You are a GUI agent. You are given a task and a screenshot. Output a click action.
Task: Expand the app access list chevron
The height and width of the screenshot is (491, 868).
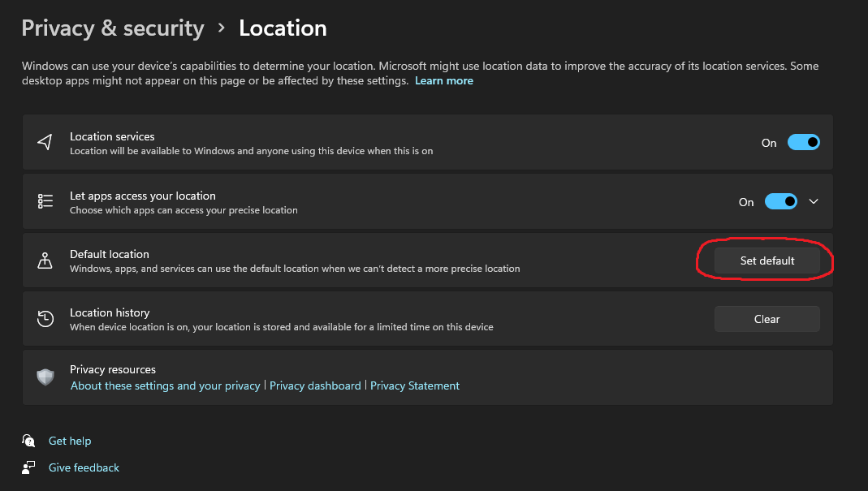pyautogui.click(x=814, y=201)
